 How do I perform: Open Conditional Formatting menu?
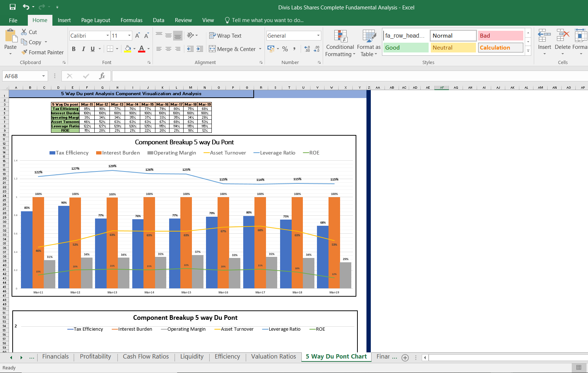[x=340, y=43]
